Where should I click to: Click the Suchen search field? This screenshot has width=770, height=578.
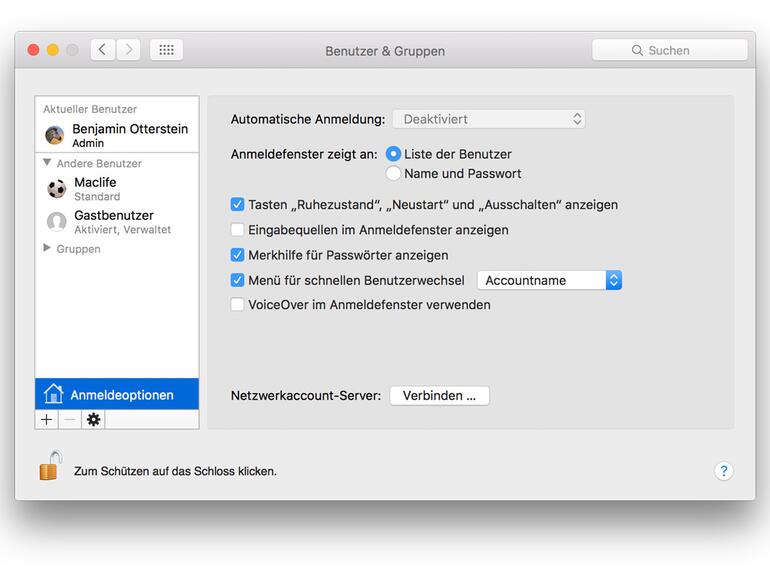(669, 50)
